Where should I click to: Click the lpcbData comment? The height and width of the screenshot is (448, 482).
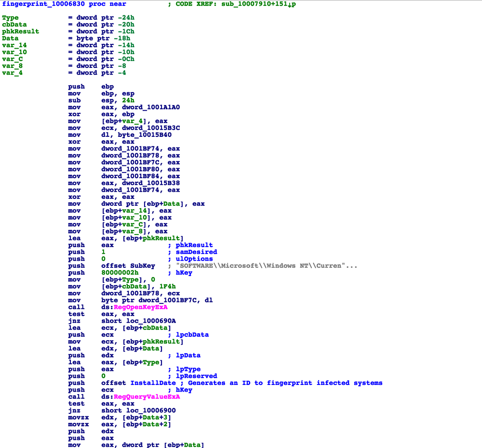(192, 335)
